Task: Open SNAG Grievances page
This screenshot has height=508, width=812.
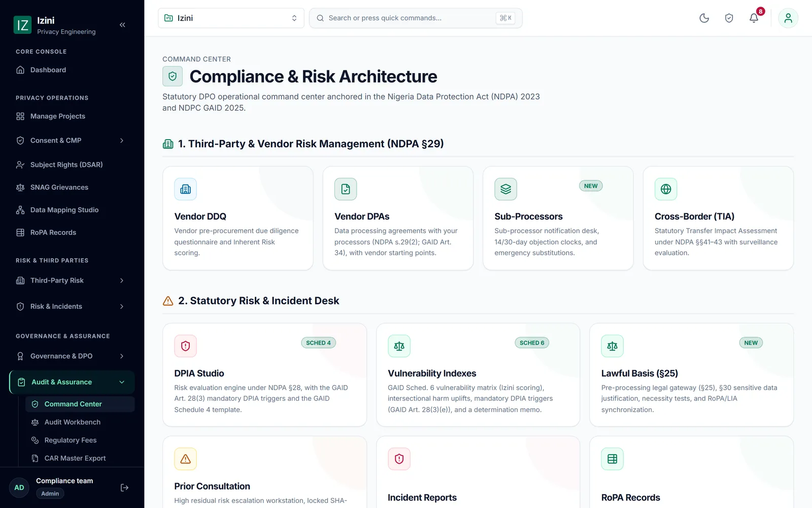Action: (x=72, y=187)
